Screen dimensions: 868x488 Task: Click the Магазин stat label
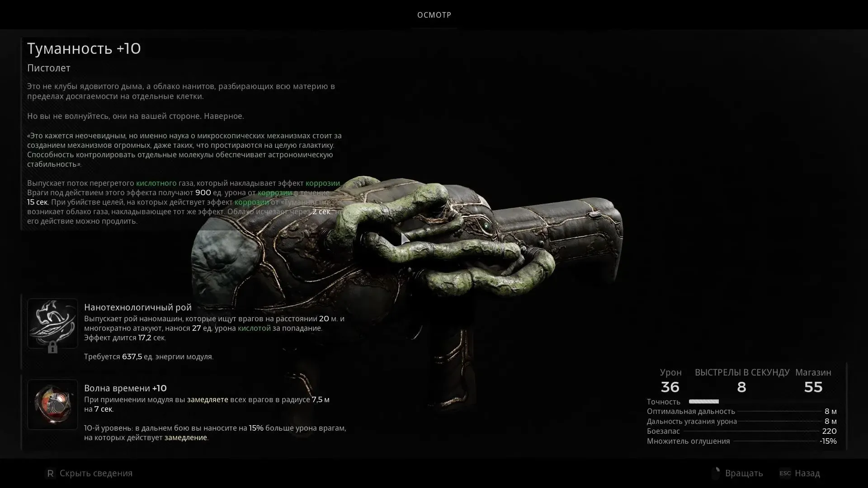(813, 372)
